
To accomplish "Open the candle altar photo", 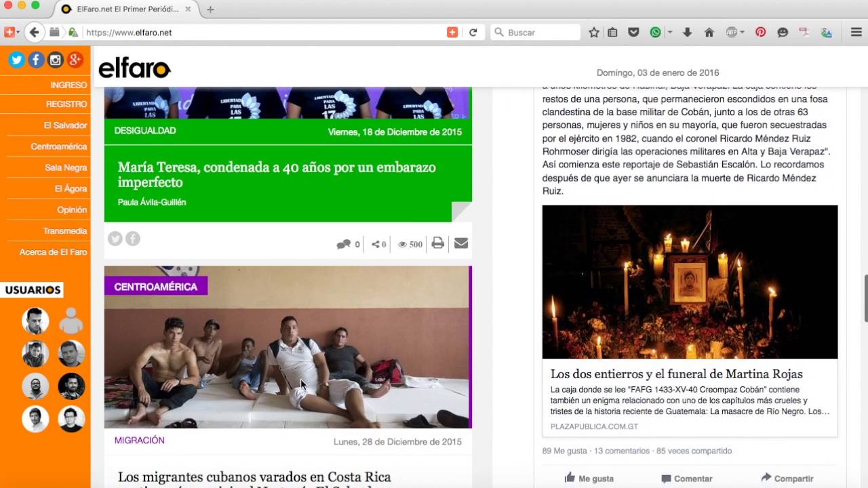I will [x=690, y=282].
